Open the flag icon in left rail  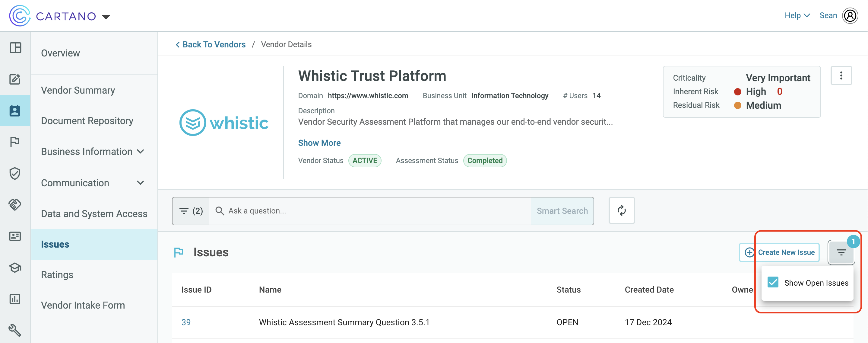coord(15,142)
